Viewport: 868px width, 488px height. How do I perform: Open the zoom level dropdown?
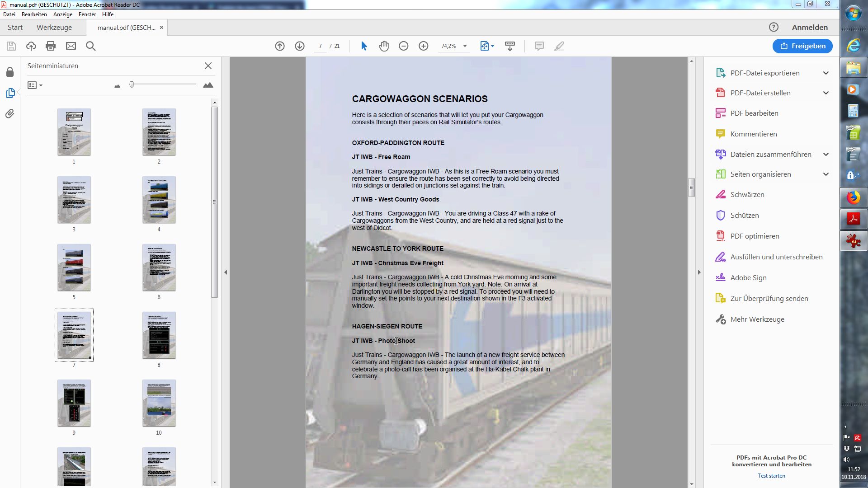pyautogui.click(x=465, y=46)
